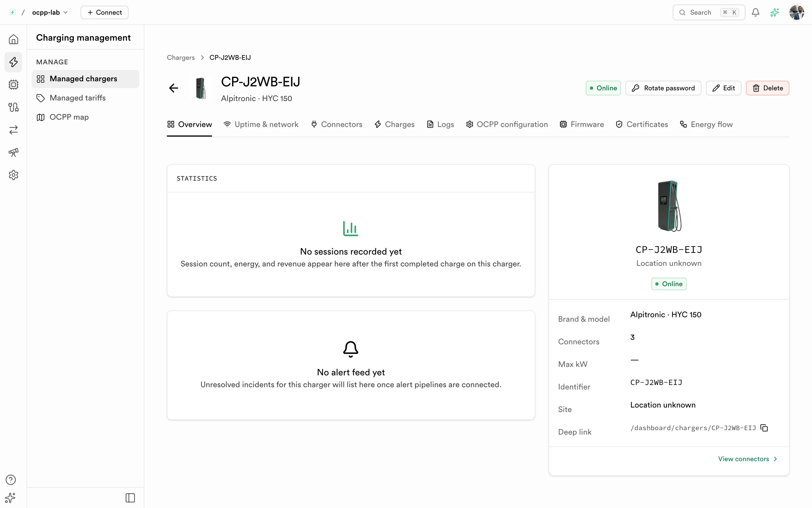The width and height of the screenshot is (812, 508).
Task: Switch to the Certificates tab
Action: click(641, 124)
